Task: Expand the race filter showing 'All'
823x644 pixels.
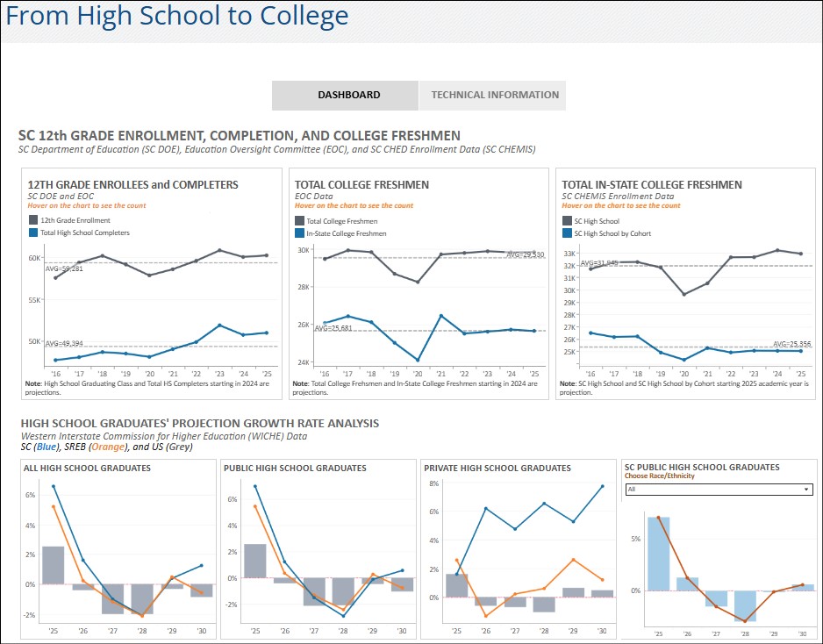Action: (719, 489)
